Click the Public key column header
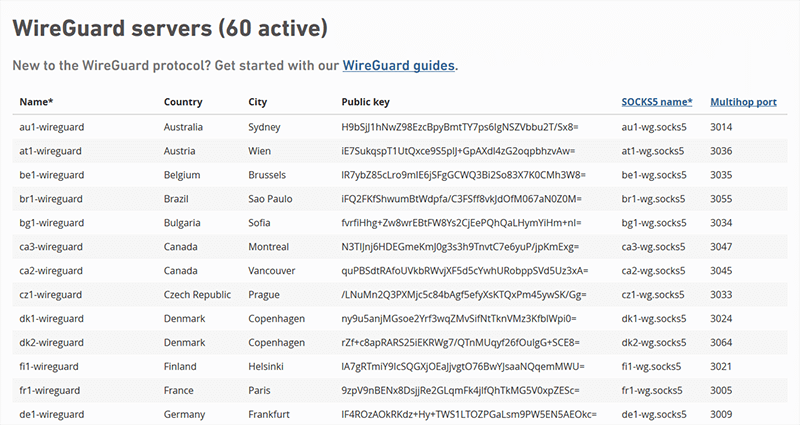The height and width of the screenshot is (425, 800). coord(365,102)
